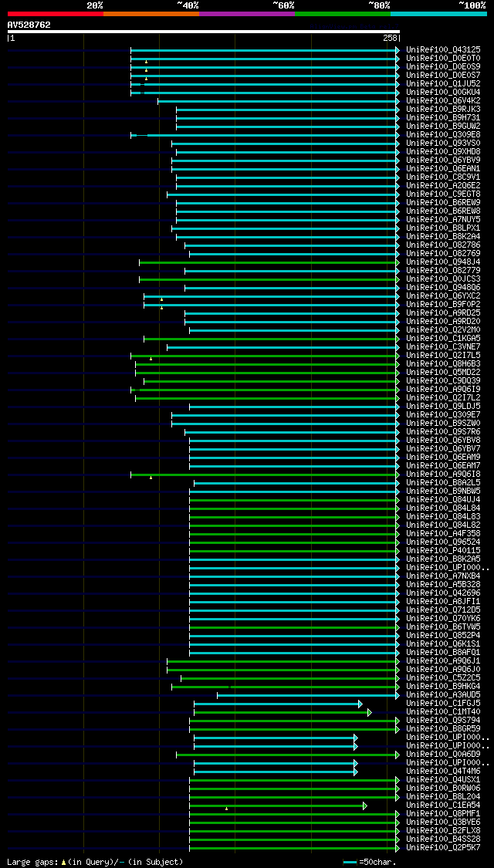Select the UniRef100_Q2V2M0 label
The image size is (494, 868).
pos(443,330)
